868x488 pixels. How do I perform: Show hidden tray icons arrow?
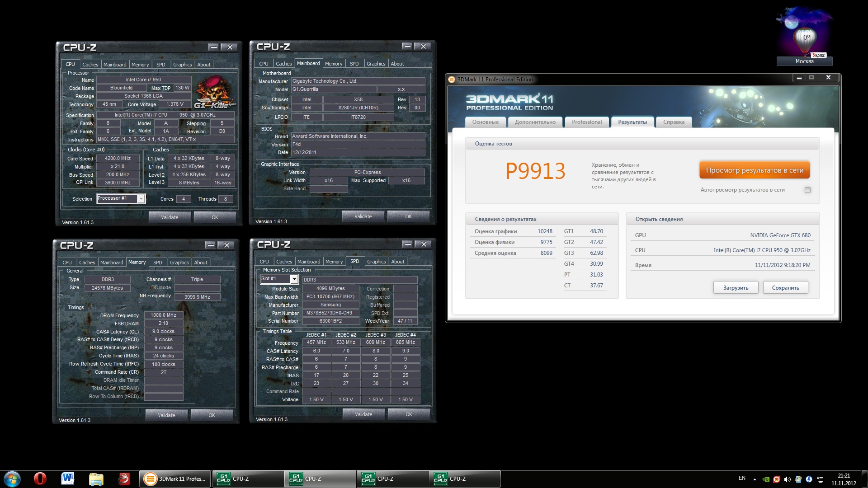[x=754, y=479]
